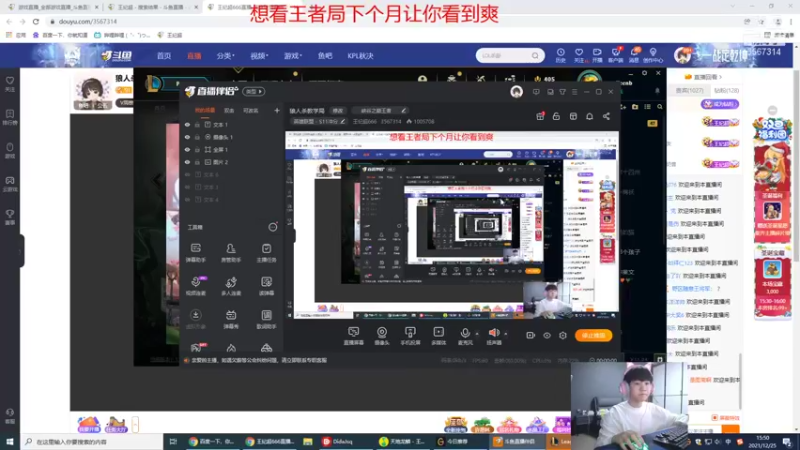Add 摄像头 camera source
800x450 pixels.
coord(382,336)
